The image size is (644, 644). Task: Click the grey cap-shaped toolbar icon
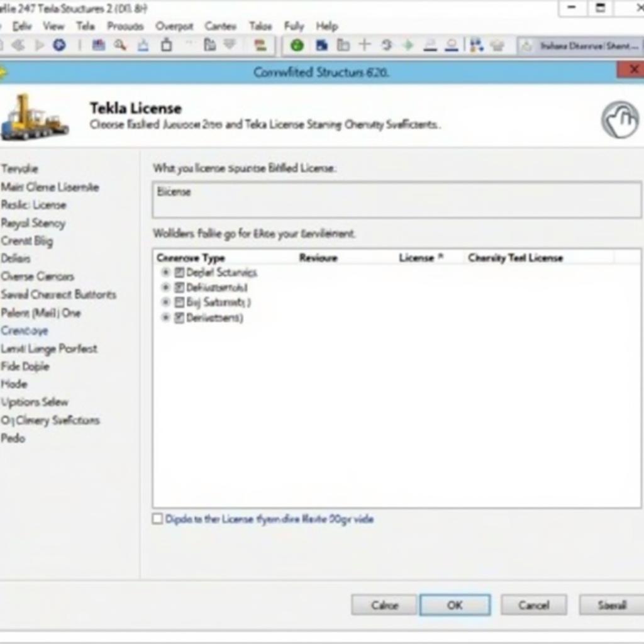pos(497,45)
